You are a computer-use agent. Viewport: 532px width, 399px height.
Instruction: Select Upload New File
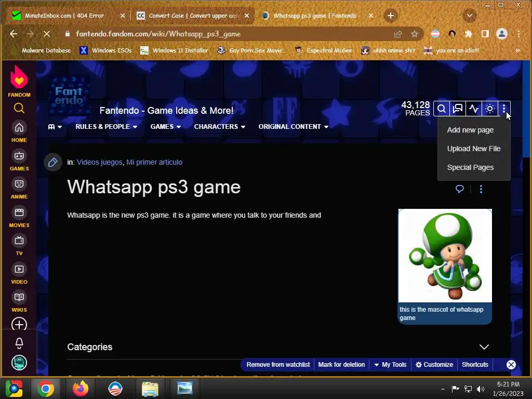[474, 149]
